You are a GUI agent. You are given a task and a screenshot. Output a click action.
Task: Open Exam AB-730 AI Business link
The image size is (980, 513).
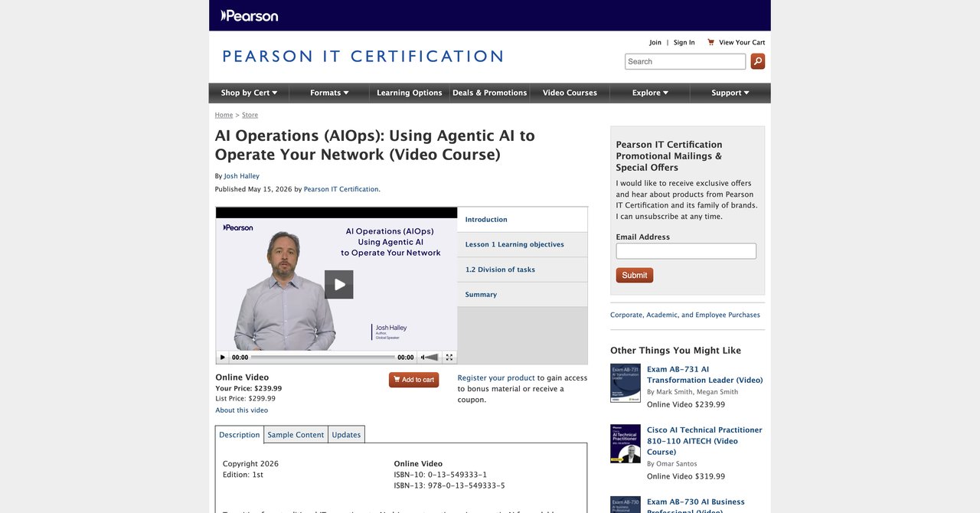click(x=696, y=507)
